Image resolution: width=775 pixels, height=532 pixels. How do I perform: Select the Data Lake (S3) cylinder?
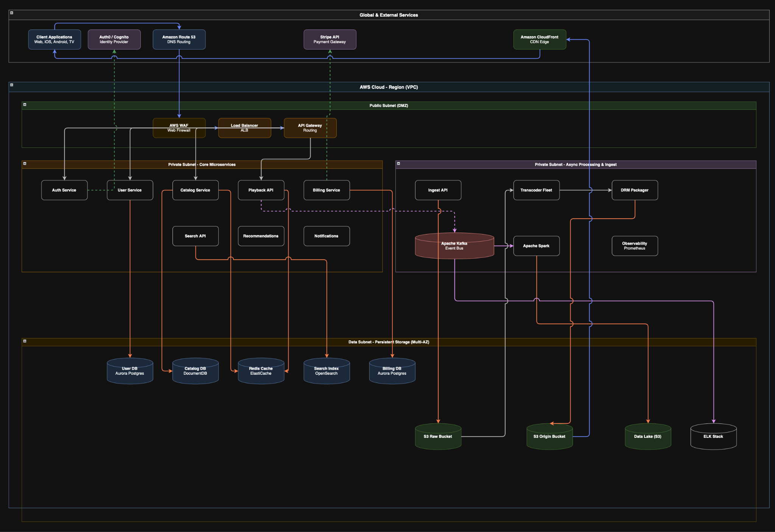pos(648,436)
